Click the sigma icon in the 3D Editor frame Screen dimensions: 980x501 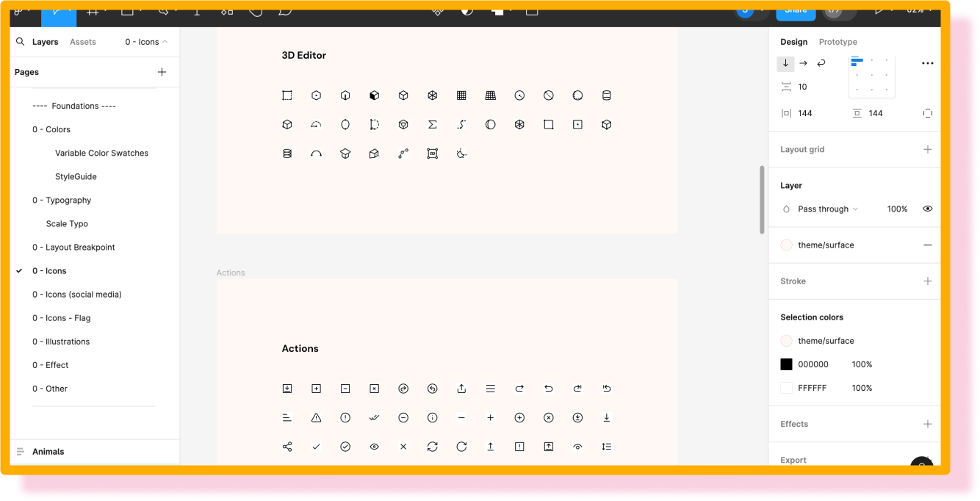point(432,125)
